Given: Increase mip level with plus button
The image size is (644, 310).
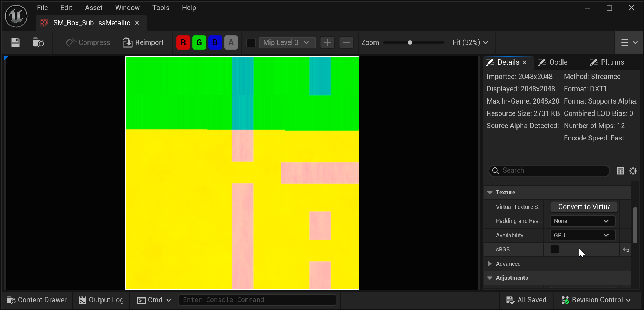Looking at the screenshot, I should tap(327, 42).
